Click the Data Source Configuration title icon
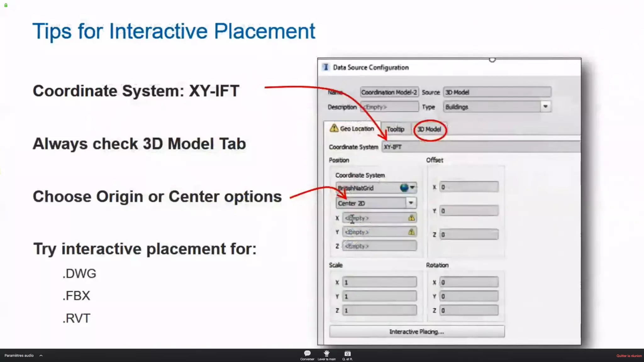Viewport: 644px width, 362px height. tap(326, 67)
